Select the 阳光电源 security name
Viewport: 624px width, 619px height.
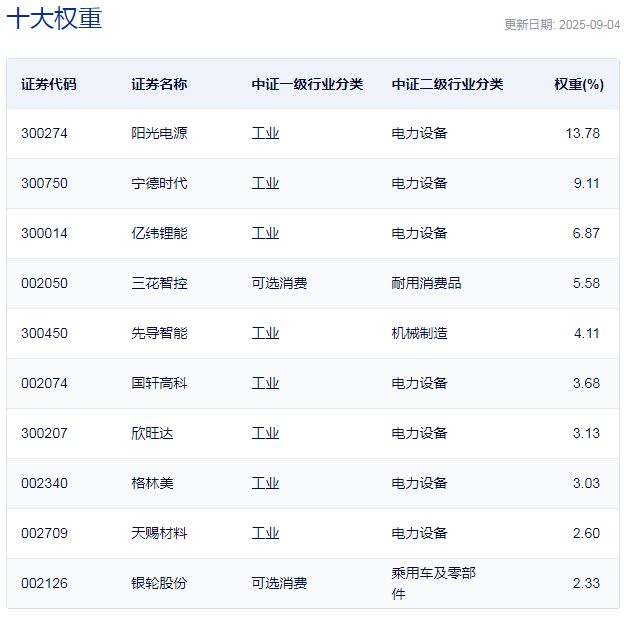(x=159, y=133)
